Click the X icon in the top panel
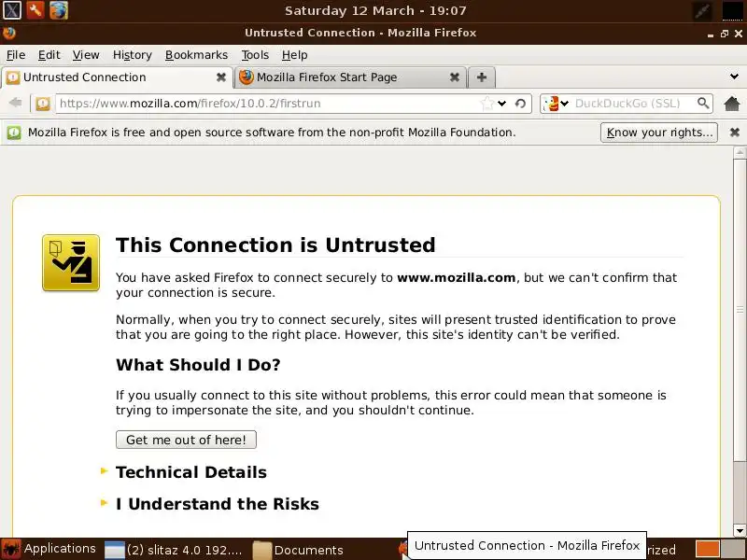 [x=11, y=10]
